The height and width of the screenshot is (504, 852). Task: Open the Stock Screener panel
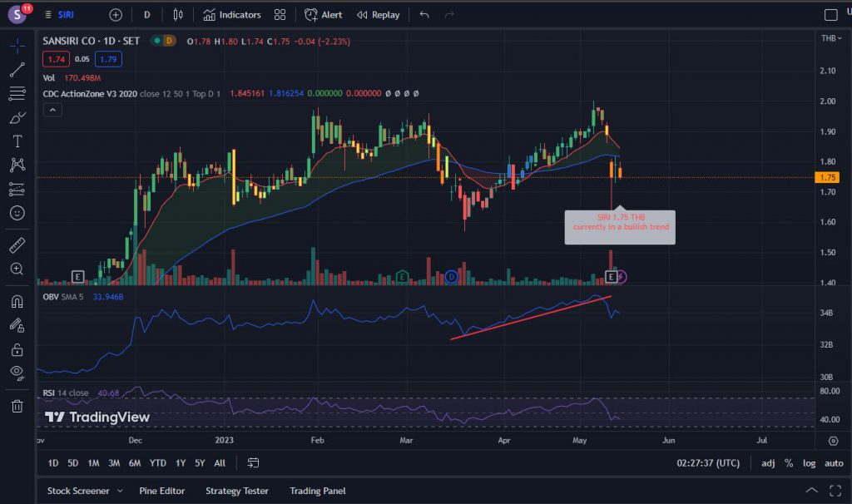[78, 491]
